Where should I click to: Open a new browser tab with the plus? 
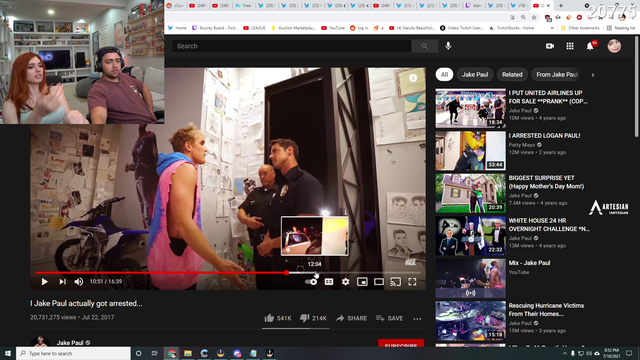[561, 5]
